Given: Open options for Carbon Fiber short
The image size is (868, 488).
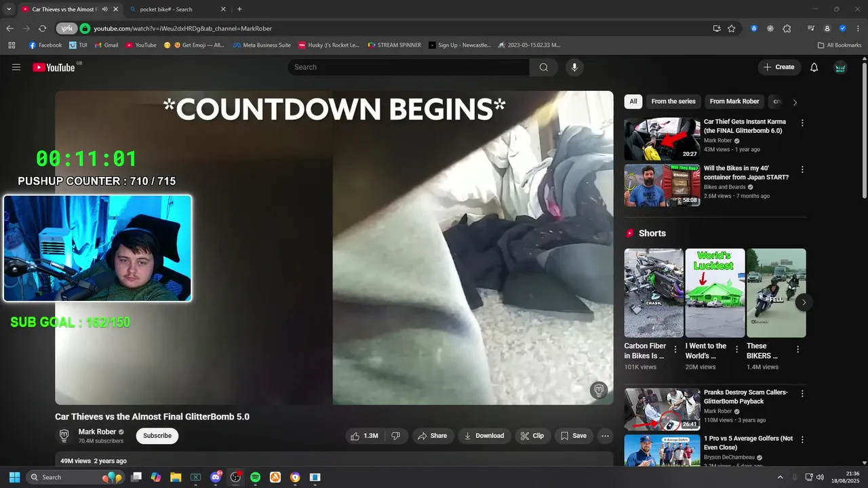Looking at the screenshot, I should (675, 350).
